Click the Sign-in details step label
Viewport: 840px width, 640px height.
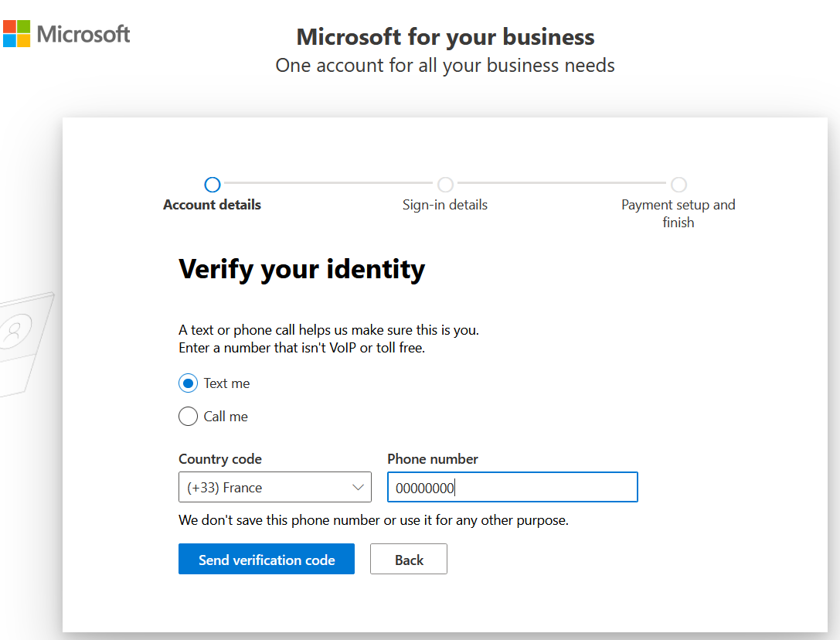(445, 205)
